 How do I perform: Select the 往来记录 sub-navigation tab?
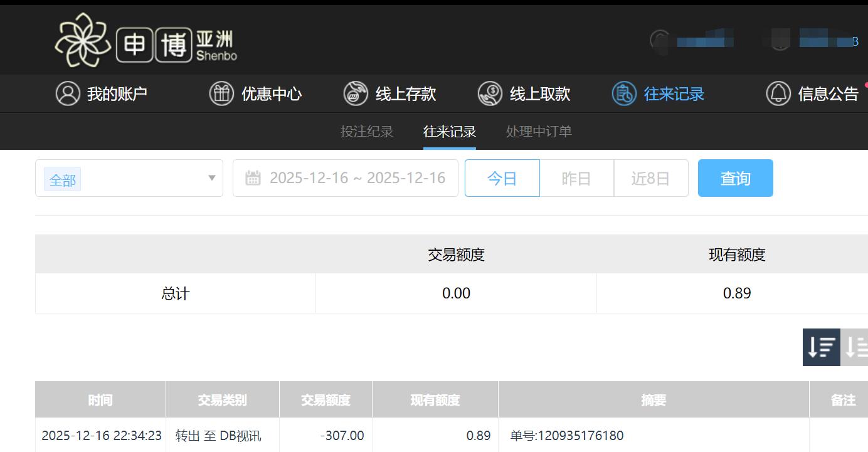point(449,132)
